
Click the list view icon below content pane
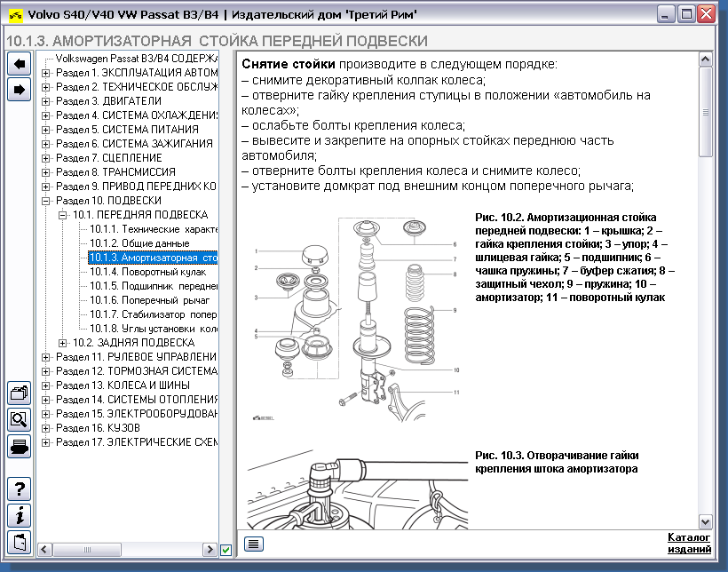254,544
